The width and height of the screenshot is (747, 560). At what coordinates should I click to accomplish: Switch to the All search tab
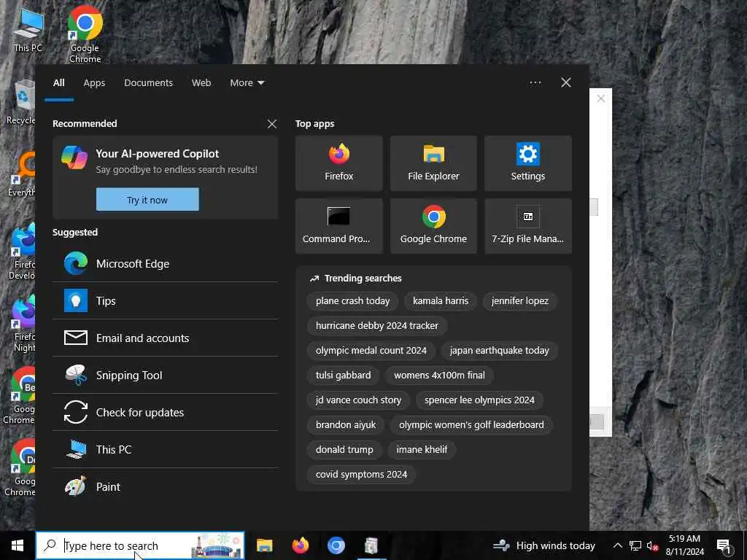58,83
